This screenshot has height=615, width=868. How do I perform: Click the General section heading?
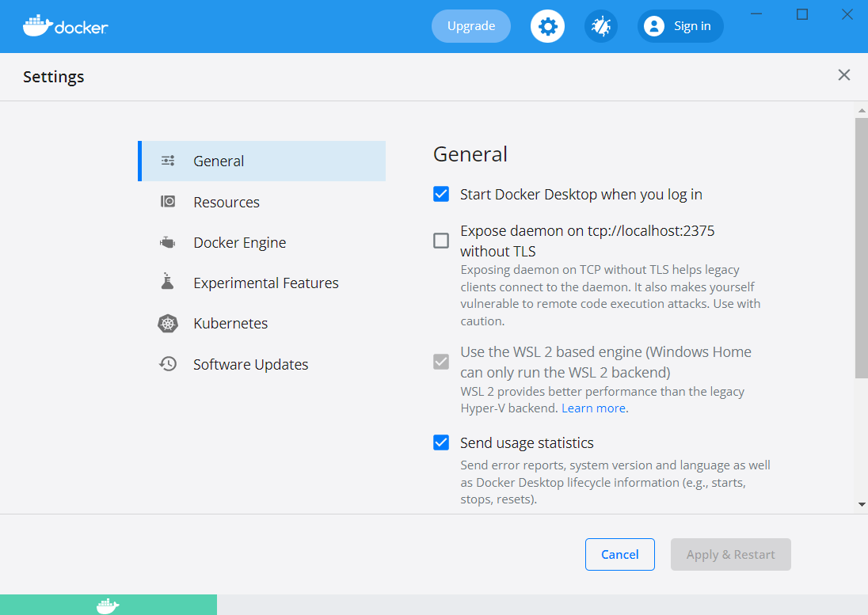pos(470,154)
